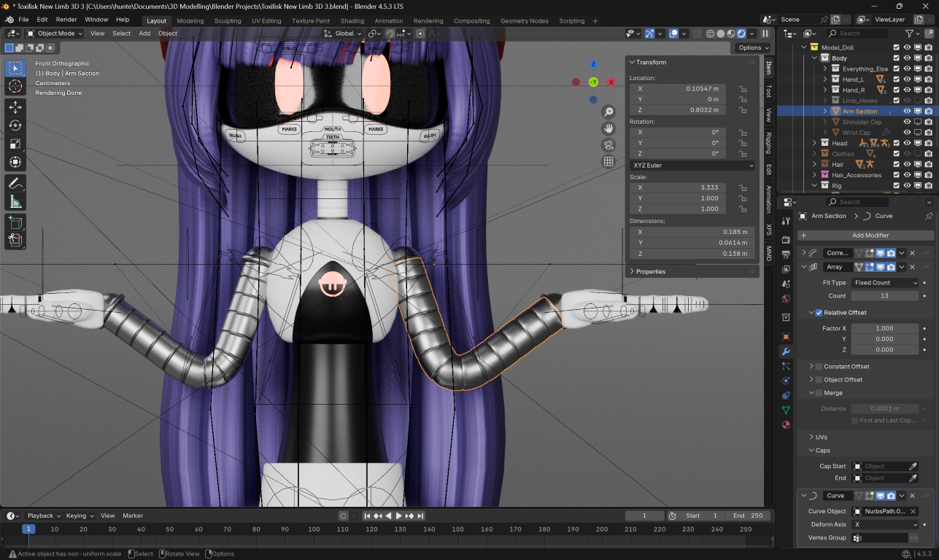
Task: Open the Material properties tab icon
Action: (x=786, y=424)
